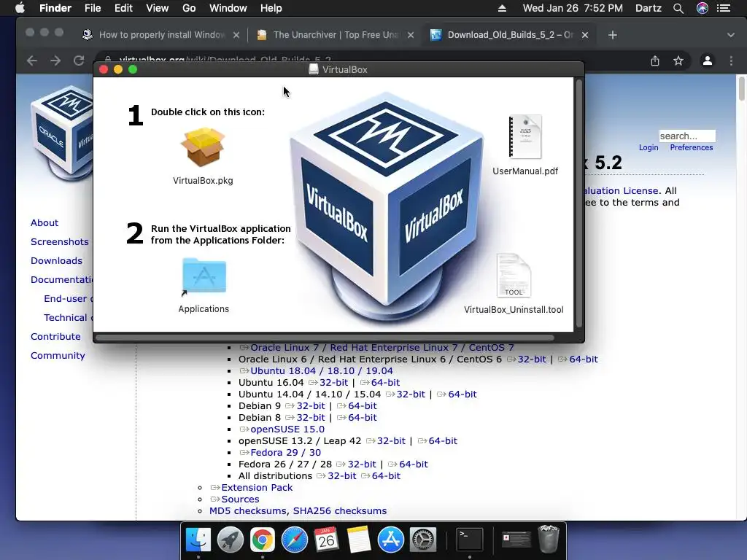Open the Contribute sidebar link
This screenshot has height=560, width=747.
click(55, 337)
